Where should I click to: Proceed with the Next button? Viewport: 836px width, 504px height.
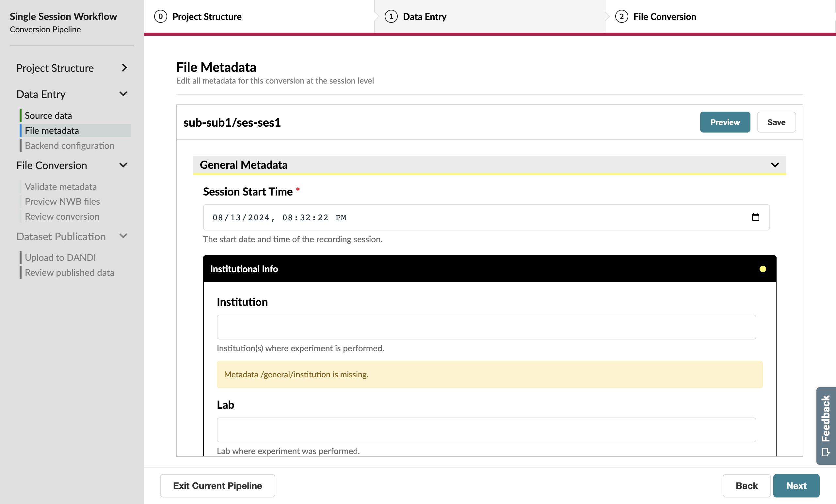click(x=796, y=485)
